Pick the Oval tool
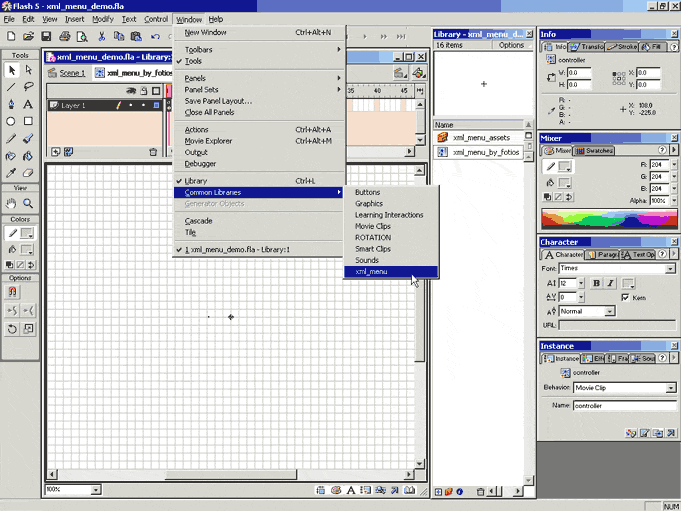The image size is (681, 511). tap(11, 121)
